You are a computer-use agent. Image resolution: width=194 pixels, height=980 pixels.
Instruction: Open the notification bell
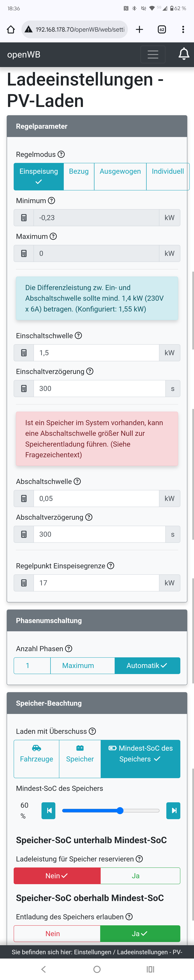click(184, 54)
